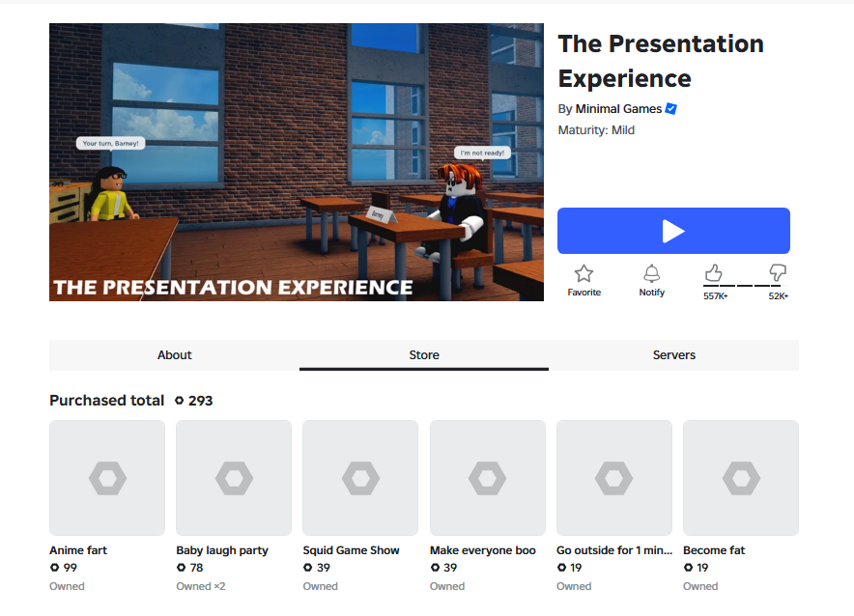This screenshot has width=854, height=616.
Task: Click the 557K+ likes count
Action: pos(715,296)
